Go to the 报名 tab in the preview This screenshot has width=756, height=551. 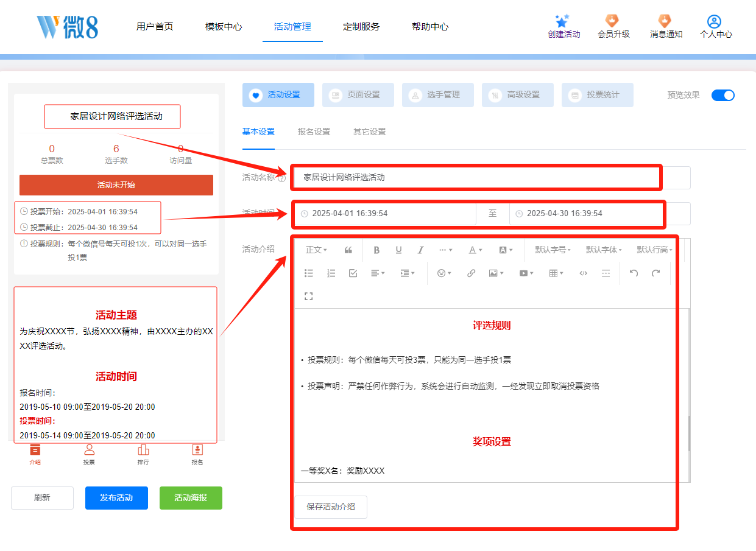(x=197, y=454)
